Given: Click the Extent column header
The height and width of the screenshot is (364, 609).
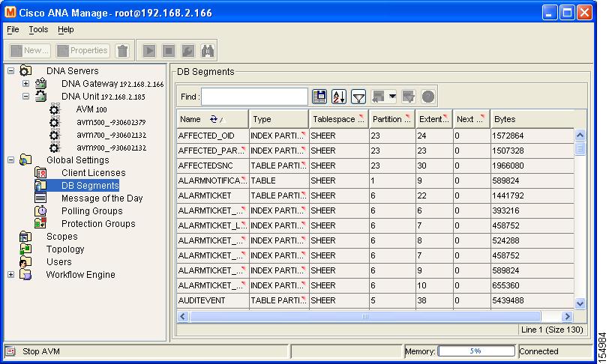Looking at the screenshot, I should pyautogui.click(x=433, y=119).
